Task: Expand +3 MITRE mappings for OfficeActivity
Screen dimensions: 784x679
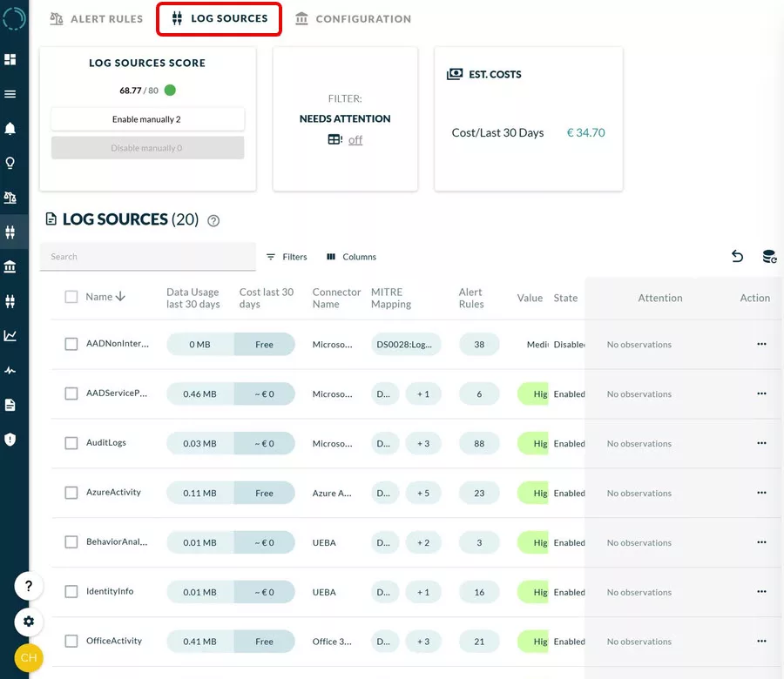Action: pyautogui.click(x=423, y=641)
